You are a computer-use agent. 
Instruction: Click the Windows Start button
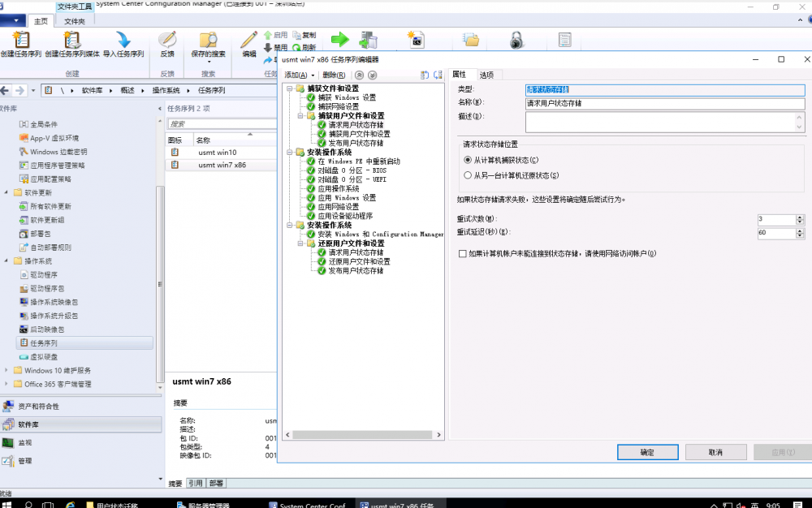(6, 504)
